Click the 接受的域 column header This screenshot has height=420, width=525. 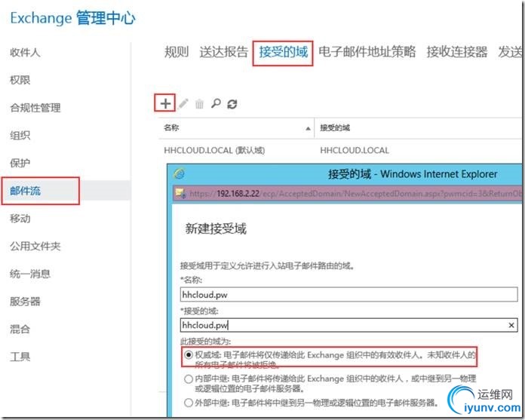[335, 128]
